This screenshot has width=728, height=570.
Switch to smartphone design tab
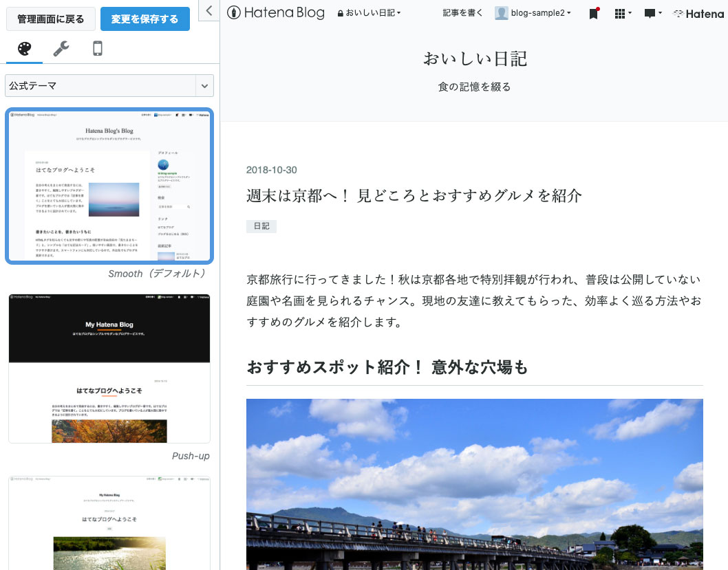98,48
